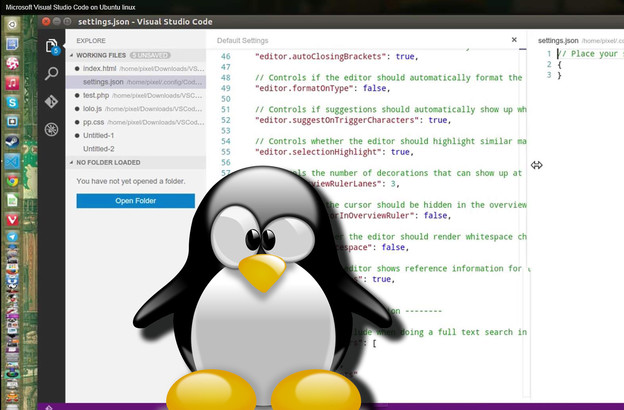The width and height of the screenshot is (624, 410).
Task: Open Skype from the Ubuntu launcher
Action: tap(12, 102)
